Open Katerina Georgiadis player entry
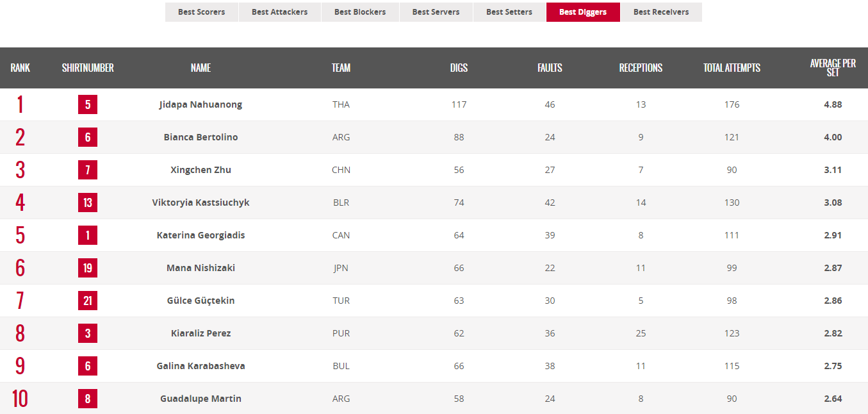 [x=201, y=235]
